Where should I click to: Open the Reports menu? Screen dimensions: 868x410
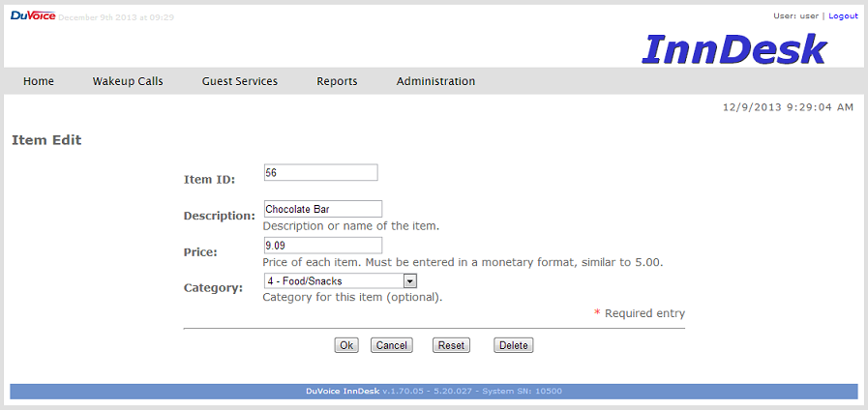[337, 81]
